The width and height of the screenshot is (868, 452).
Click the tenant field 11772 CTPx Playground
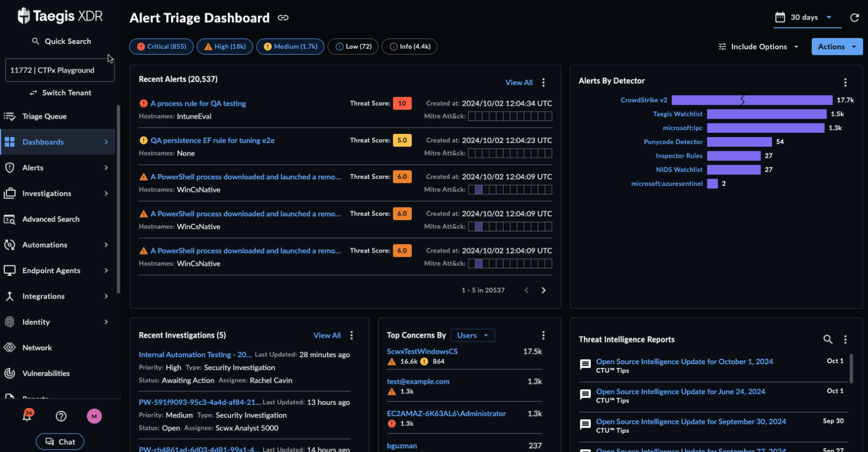pyautogui.click(x=60, y=70)
